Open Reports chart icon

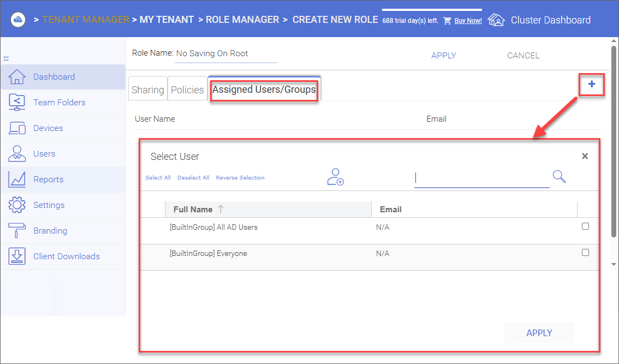click(x=17, y=179)
